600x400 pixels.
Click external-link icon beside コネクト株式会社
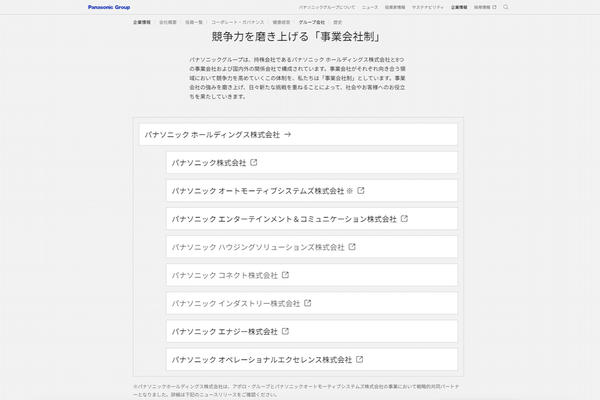pyautogui.click(x=285, y=275)
